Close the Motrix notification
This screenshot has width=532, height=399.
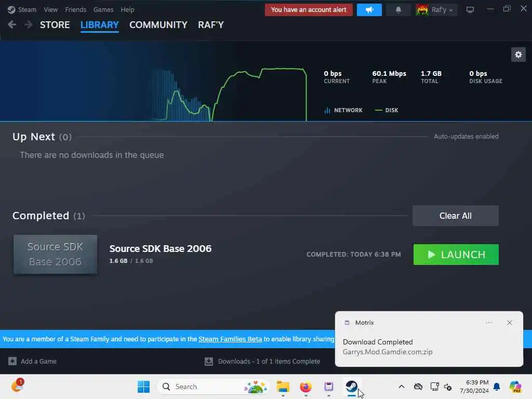pyautogui.click(x=509, y=323)
